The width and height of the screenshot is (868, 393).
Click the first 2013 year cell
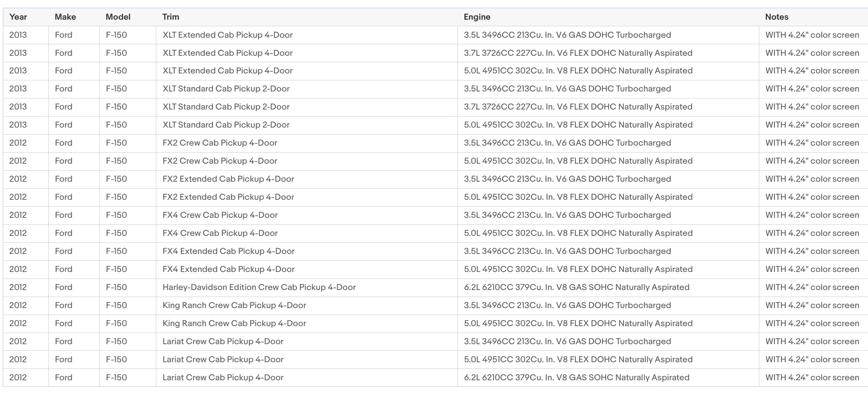tap(26, 35)
